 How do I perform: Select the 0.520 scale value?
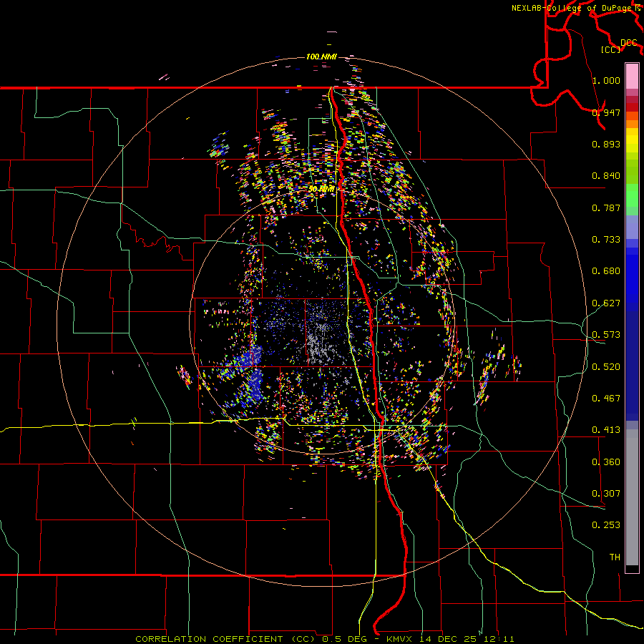tap(606, 367)
